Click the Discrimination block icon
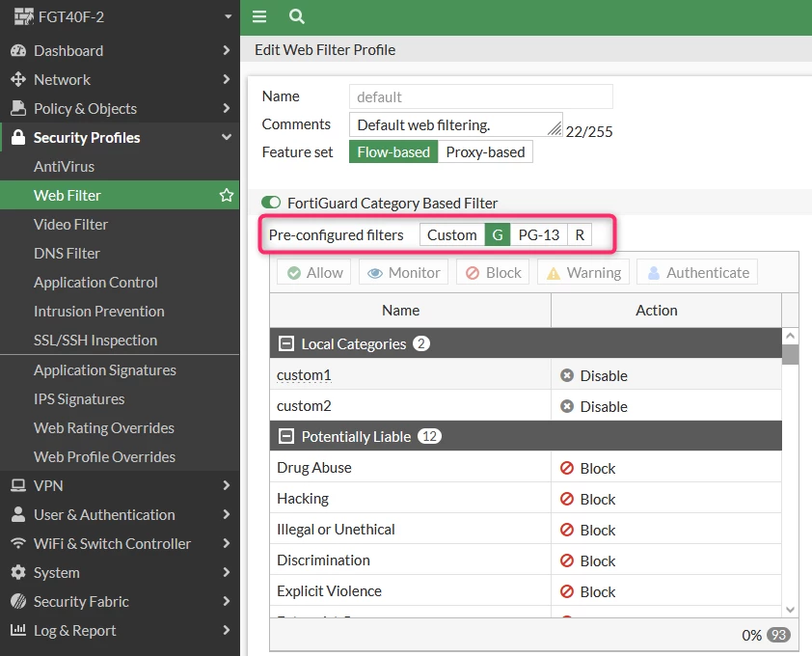The width and height of the screenshot is (812, 656). point(567,560)
